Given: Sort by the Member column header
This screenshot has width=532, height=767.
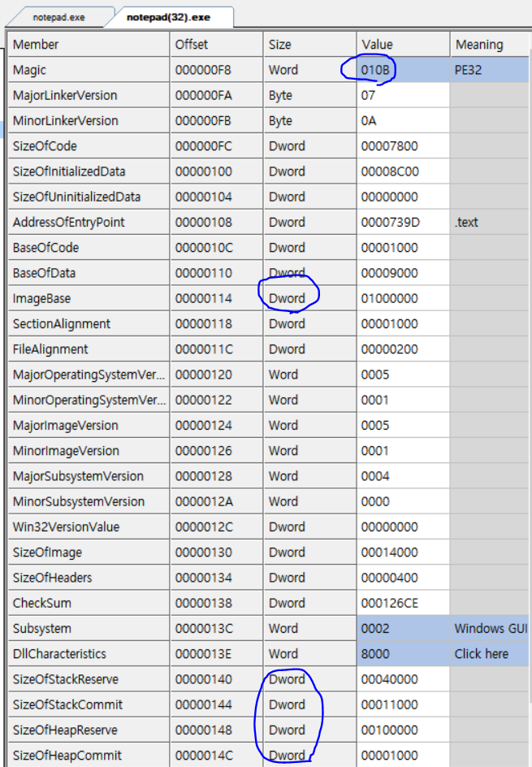Looking at the screenshot, I should click(89, 45).
